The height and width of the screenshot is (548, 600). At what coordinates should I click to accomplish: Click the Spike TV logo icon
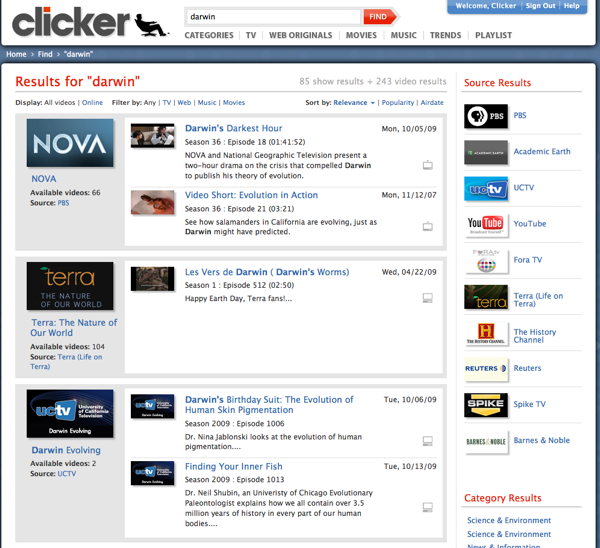click(x=486, y=405)
